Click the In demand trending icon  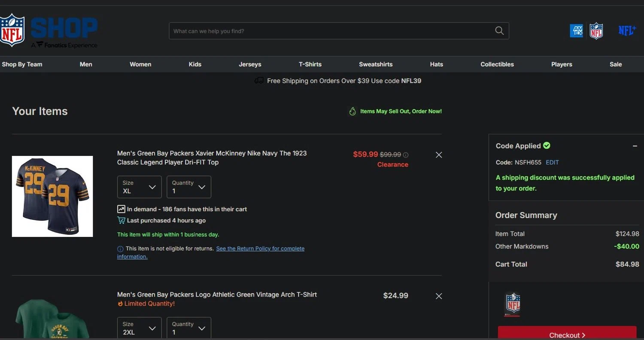(x=121, y=209)
